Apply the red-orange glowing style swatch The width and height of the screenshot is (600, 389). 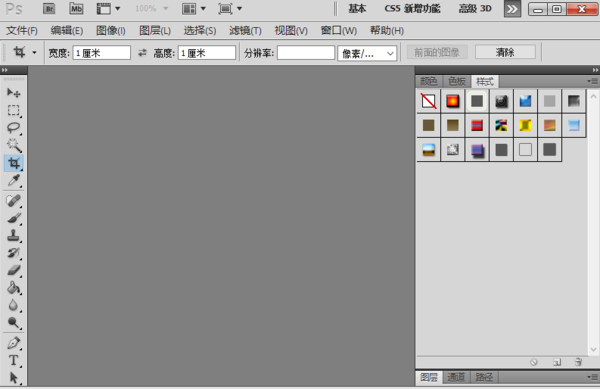pos(453,101)
